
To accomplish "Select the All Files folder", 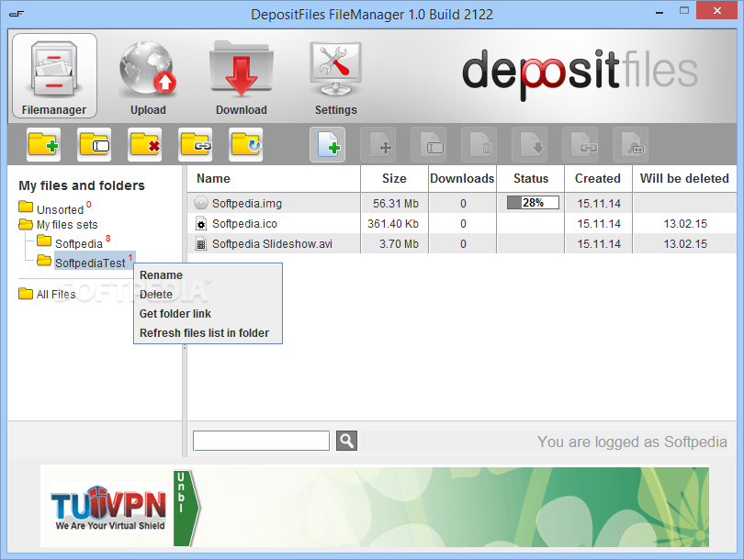I will tap(55, 295).
